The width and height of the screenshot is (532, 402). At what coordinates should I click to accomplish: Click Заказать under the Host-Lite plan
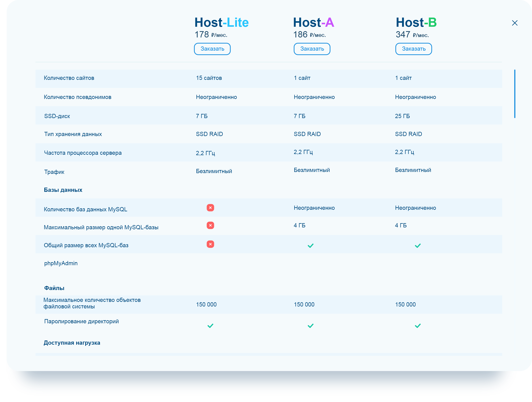click(212, 49)
